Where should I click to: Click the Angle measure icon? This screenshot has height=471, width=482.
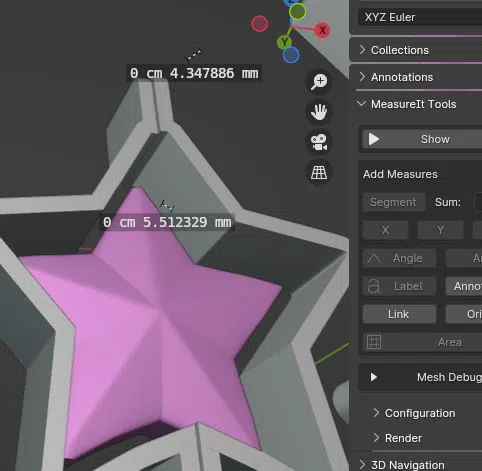coord(374,258)
